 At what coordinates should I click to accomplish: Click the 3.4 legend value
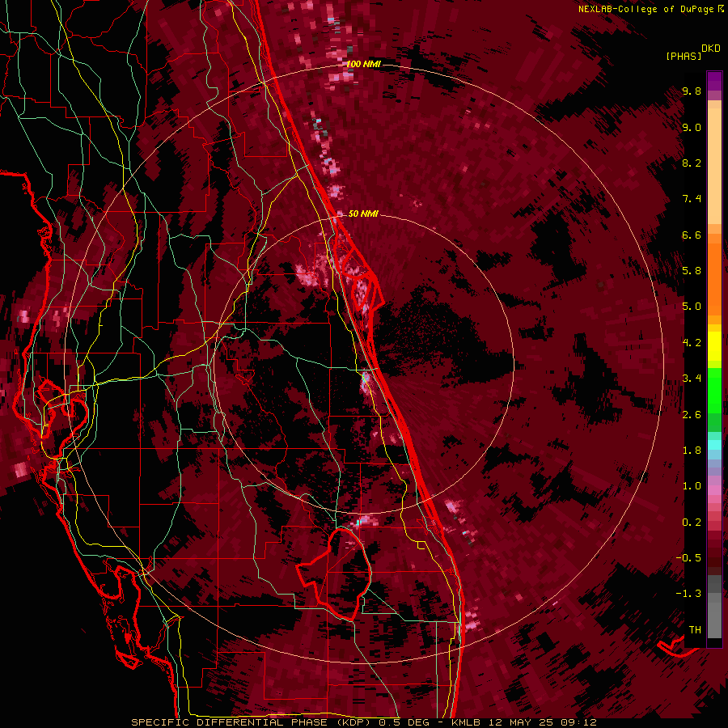[692, 379]
